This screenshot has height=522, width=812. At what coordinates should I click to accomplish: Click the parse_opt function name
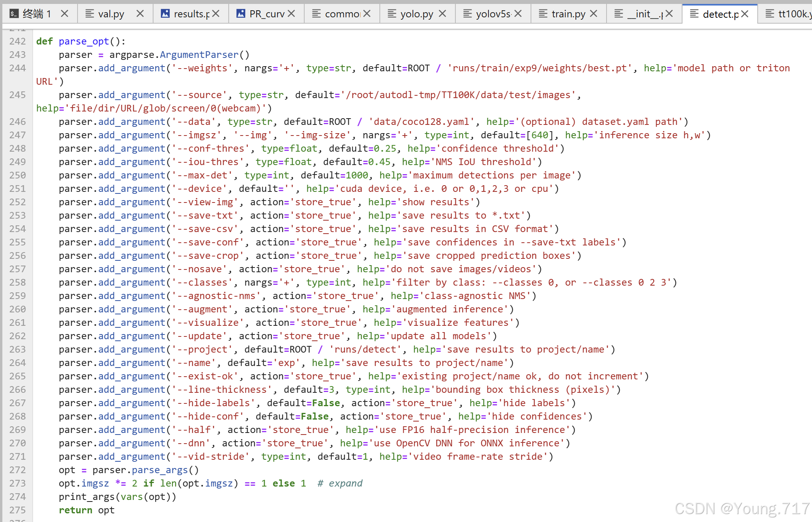tap(84, 41)
